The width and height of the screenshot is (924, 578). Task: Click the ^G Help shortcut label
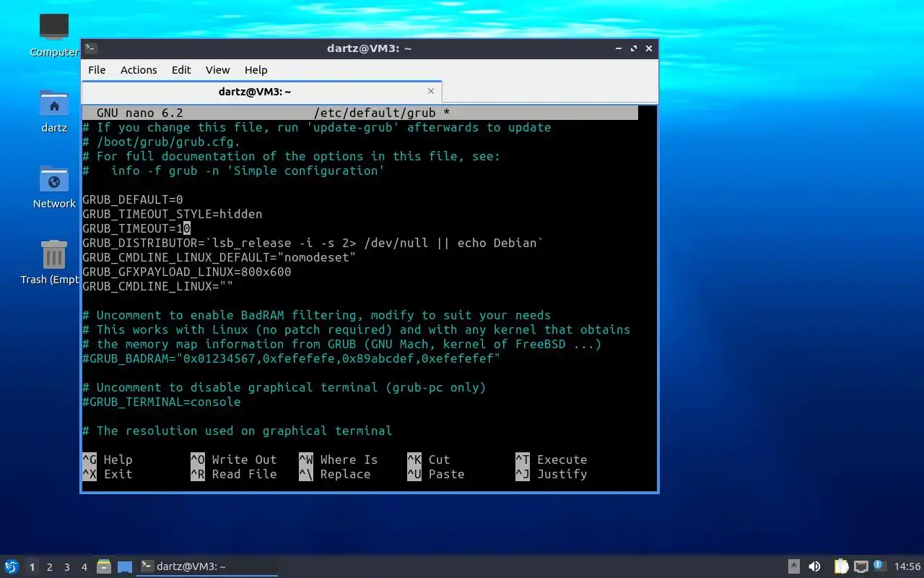click(x=108, y=460)
